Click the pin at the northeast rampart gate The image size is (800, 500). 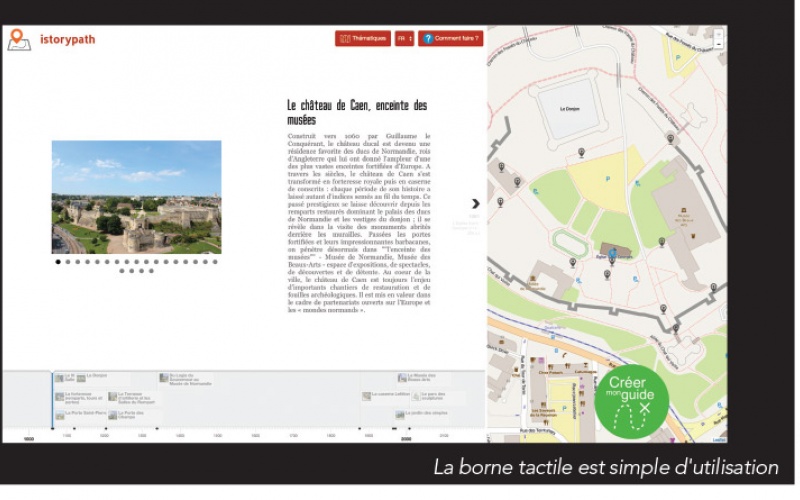670,138
